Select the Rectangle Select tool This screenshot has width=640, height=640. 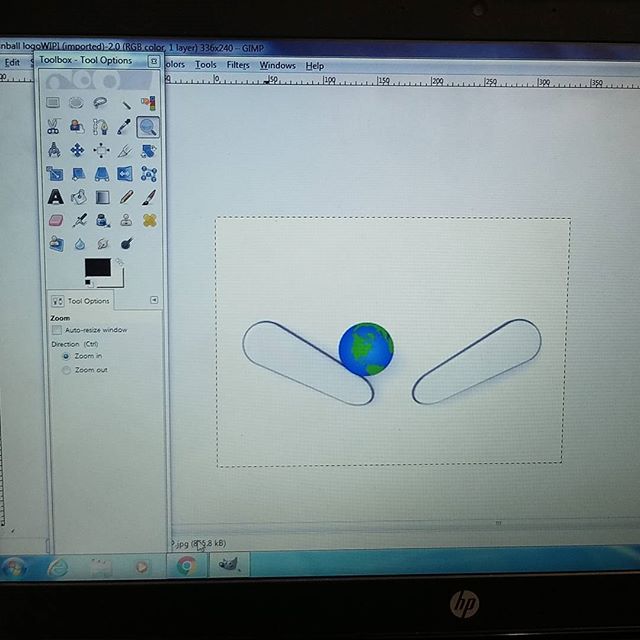(x=53, y=102)
